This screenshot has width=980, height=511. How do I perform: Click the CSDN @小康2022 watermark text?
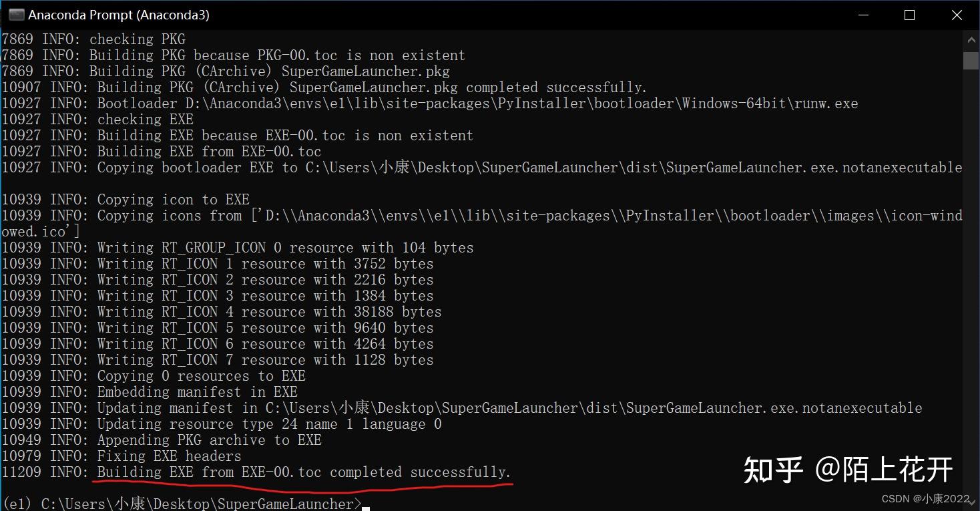[x=925, y=499]
